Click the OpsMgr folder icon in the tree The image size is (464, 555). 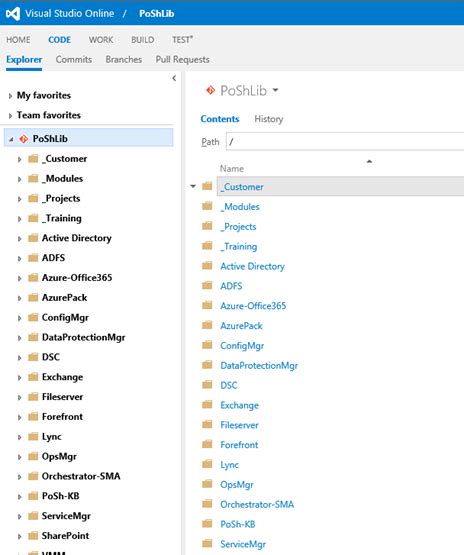33,456
